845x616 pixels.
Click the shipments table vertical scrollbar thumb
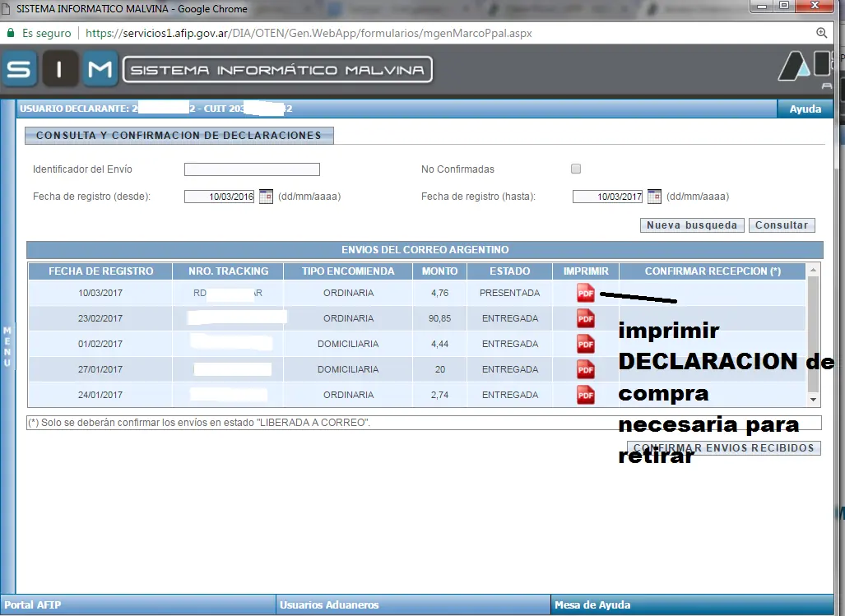click(x=813, y=333)
